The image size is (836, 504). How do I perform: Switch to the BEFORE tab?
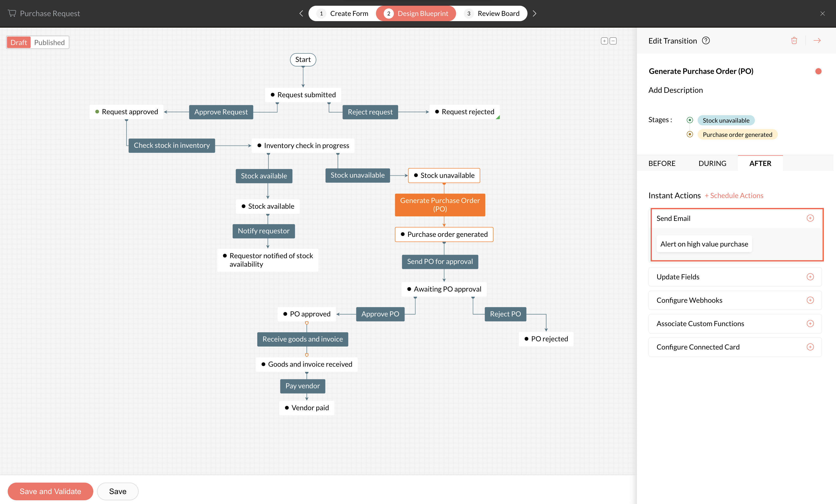pos(662,163)
